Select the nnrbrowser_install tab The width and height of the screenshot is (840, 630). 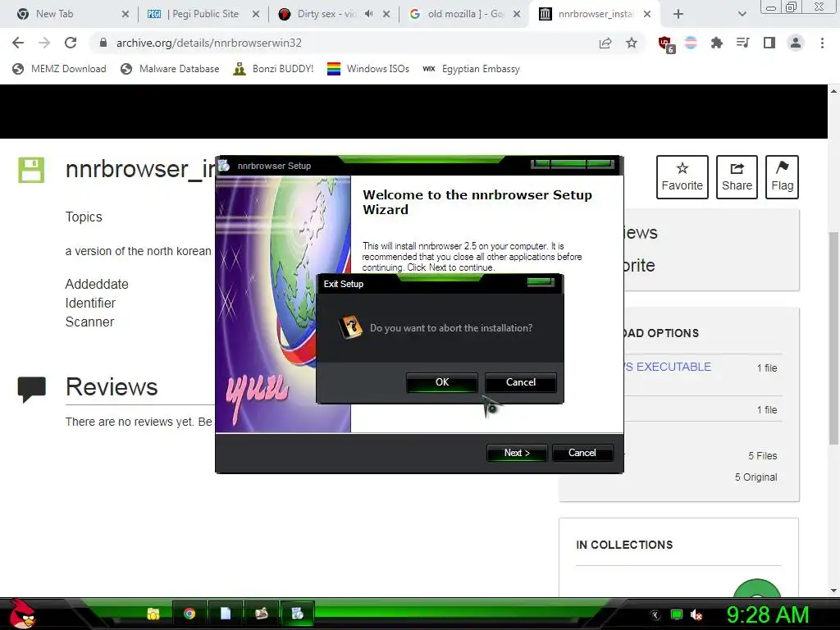(x=596, y=14)
